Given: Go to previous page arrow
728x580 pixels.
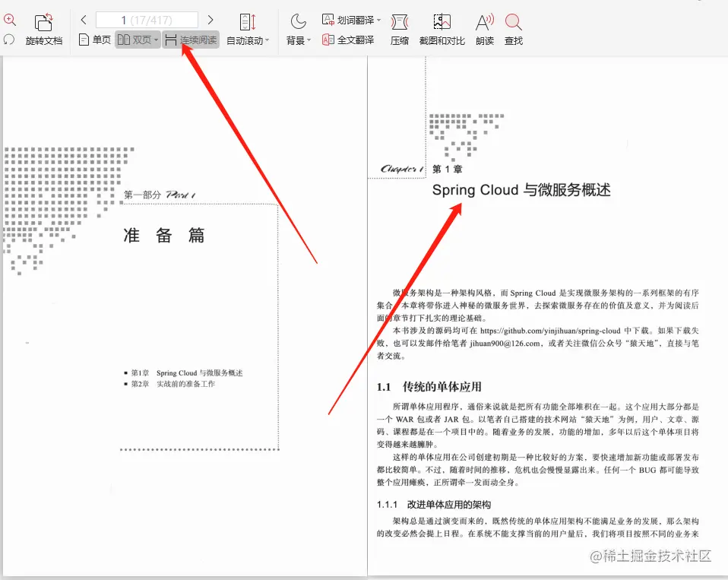Looking at the screenshot, I should coord(84,20).
